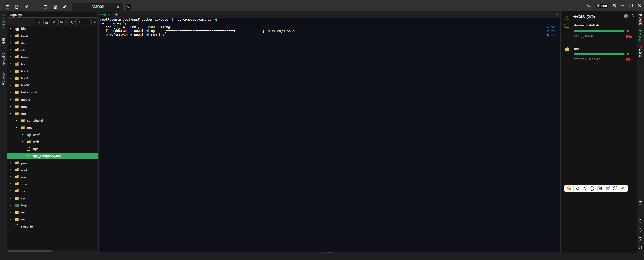Click 删除 for docker_install.sh upload
The image size is (644, 260).
click(629, 37)
